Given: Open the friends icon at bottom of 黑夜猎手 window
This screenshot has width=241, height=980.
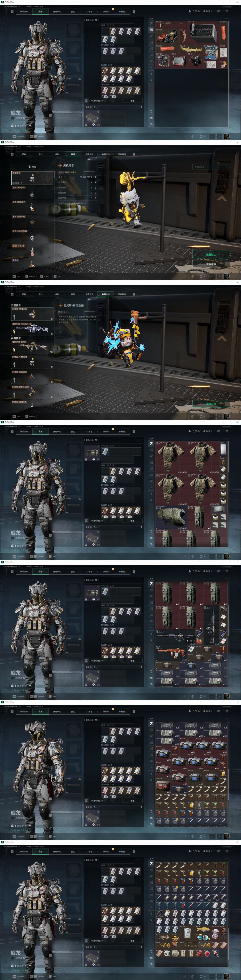Looking at the screenshot, I should (201, 276).
